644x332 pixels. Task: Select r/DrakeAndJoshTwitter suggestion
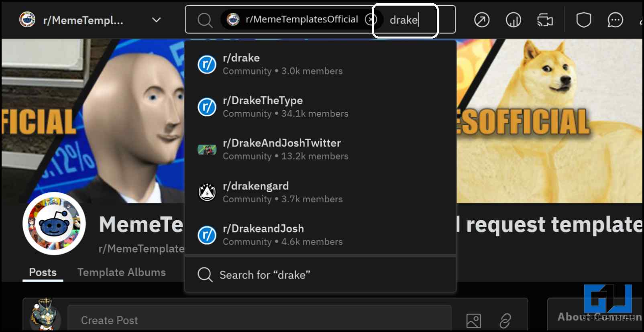(x=320, y=149)
